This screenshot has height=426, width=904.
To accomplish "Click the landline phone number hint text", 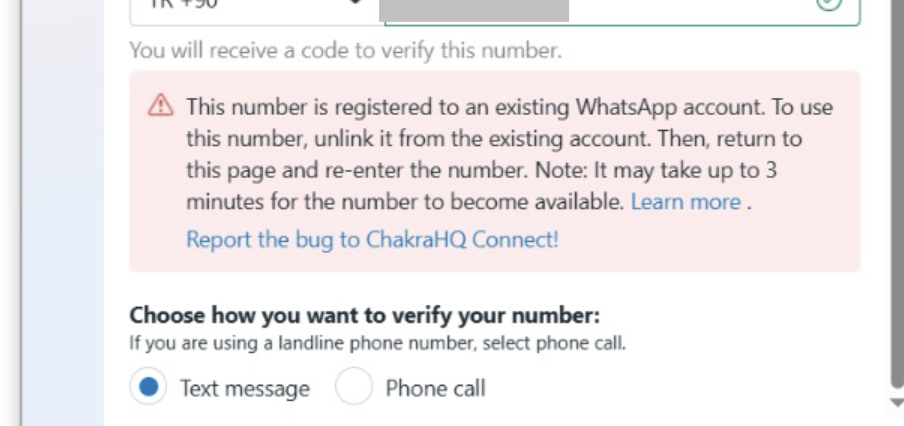I will [x=377, y=344].
